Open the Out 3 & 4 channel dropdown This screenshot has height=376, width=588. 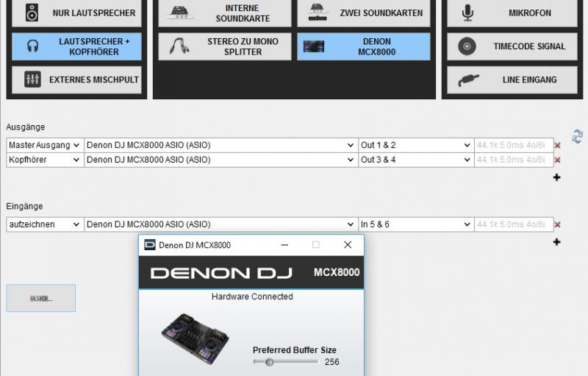(x=416, y=160)
